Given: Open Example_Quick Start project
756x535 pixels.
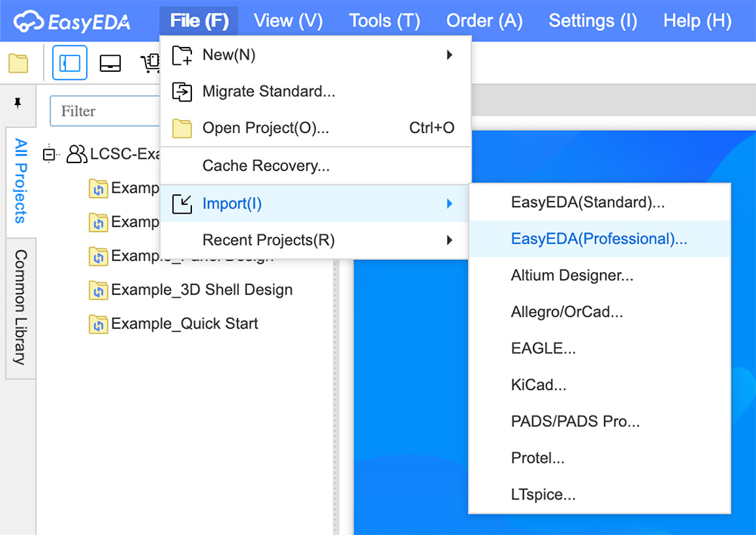Looking at the screenshot, I should click(x=184, y=323).
